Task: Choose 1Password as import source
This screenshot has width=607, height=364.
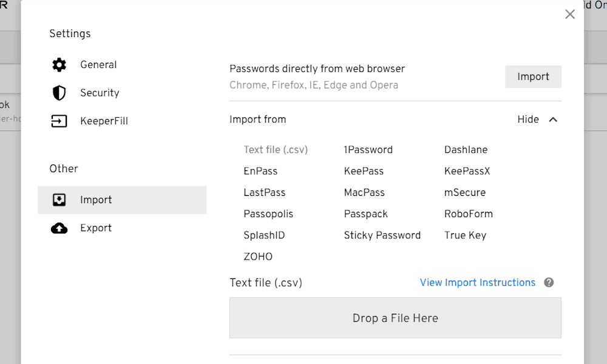Action: 368,150
